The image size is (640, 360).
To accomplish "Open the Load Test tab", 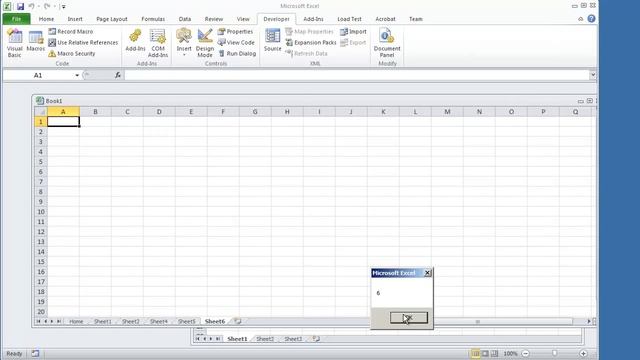I will pos(349,19).
